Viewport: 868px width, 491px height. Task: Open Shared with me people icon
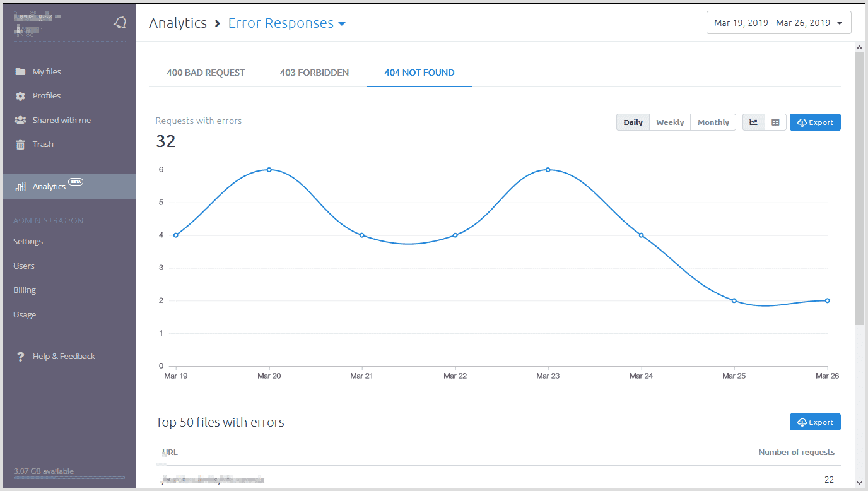(x=21, y=121)
